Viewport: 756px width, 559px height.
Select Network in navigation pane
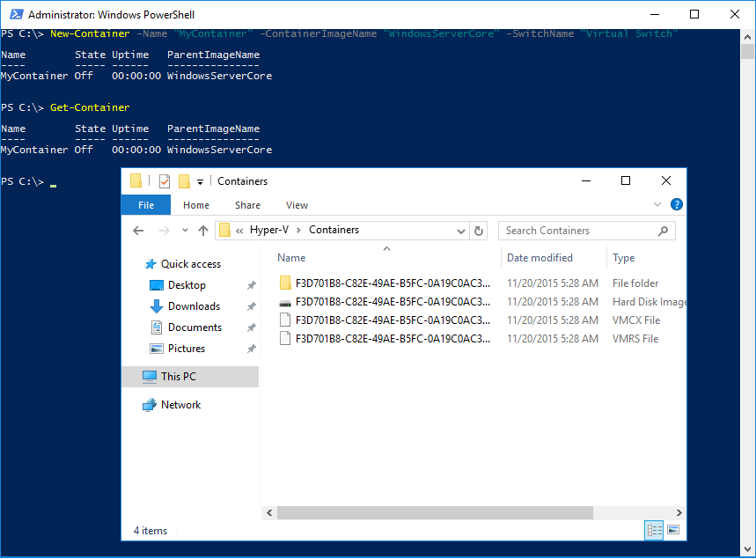(180, 405)
